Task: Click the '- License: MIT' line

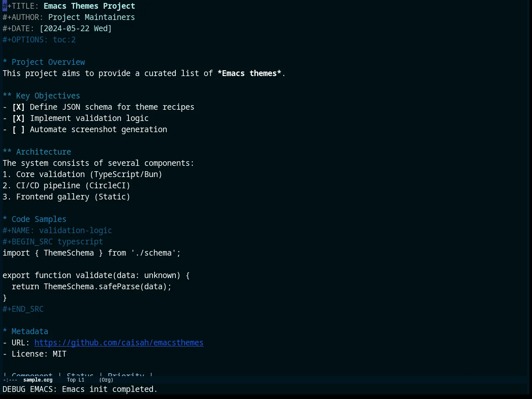Action: (x=34, y=354)
